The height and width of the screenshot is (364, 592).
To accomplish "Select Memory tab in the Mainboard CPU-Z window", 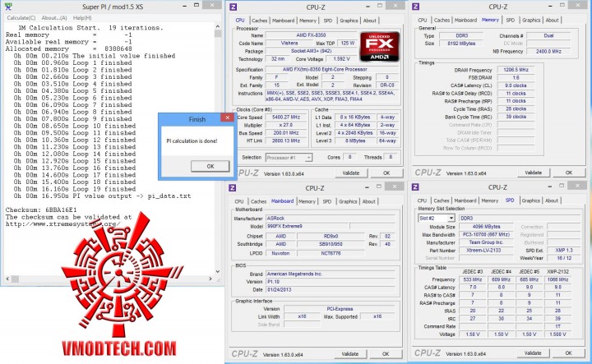I will (307, 201).
